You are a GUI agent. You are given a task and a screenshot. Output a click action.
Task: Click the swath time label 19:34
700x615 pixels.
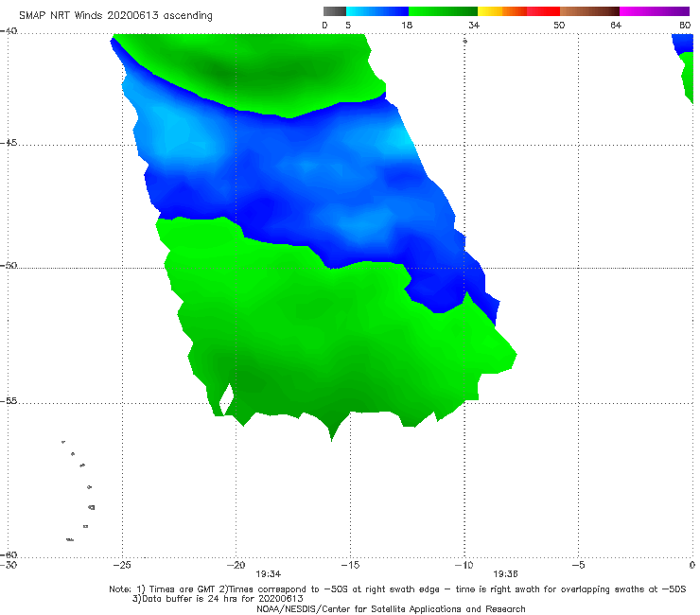[268, 574]
